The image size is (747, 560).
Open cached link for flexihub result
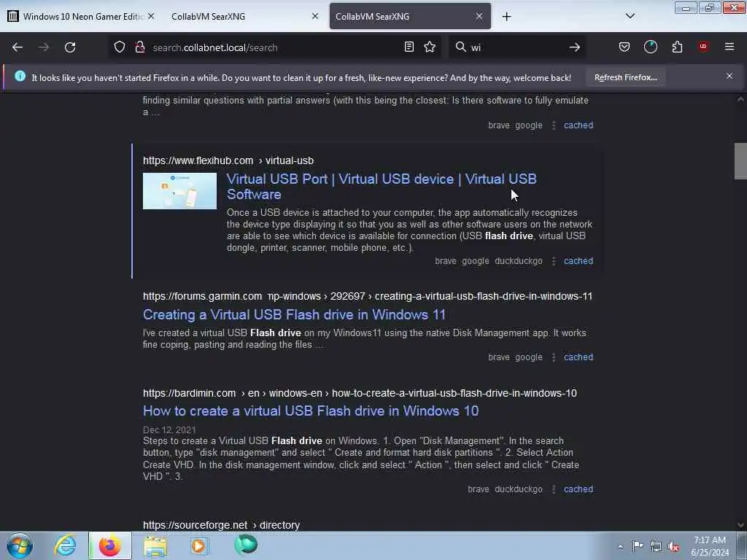click(x=578, y=261)
